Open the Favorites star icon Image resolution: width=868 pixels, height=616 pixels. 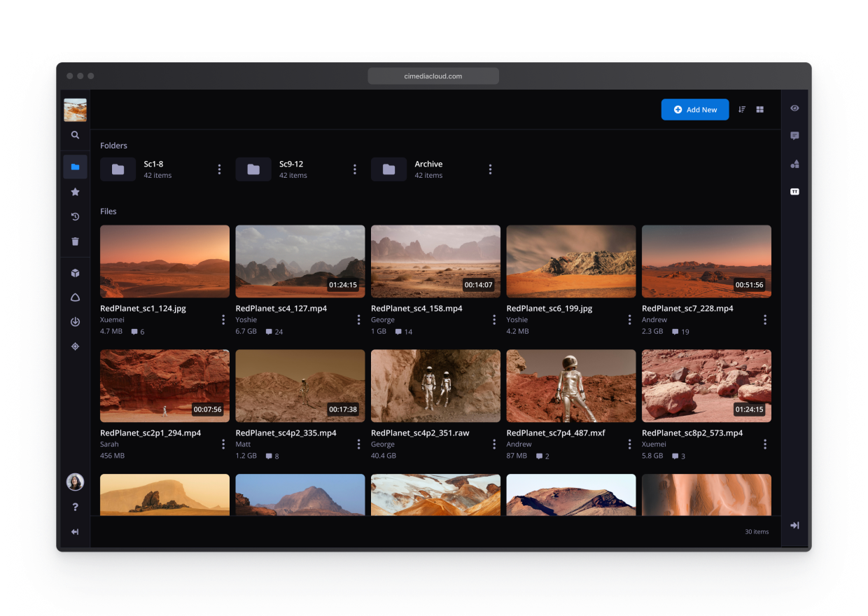tap(75, 192)
